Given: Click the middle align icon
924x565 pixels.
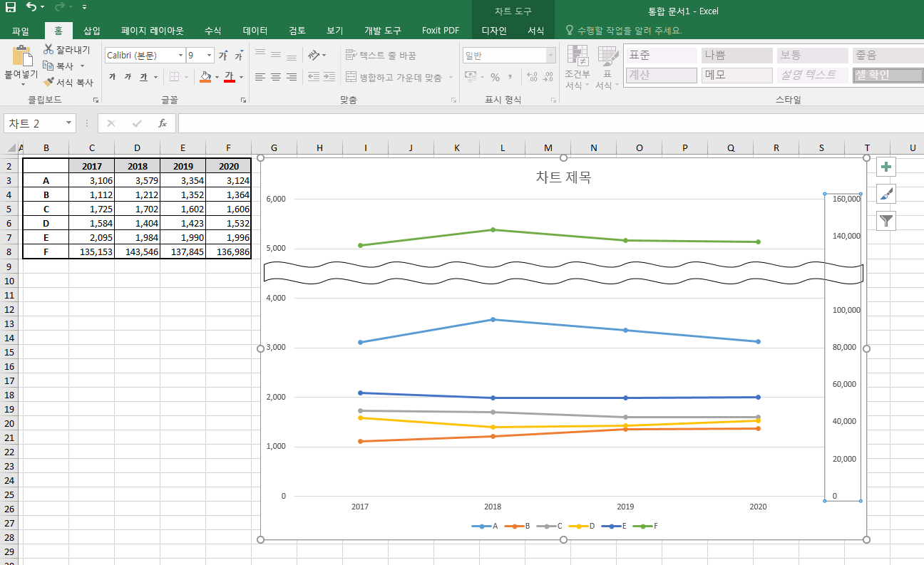Looking at the screenshot, I should (x=276, y=54).
